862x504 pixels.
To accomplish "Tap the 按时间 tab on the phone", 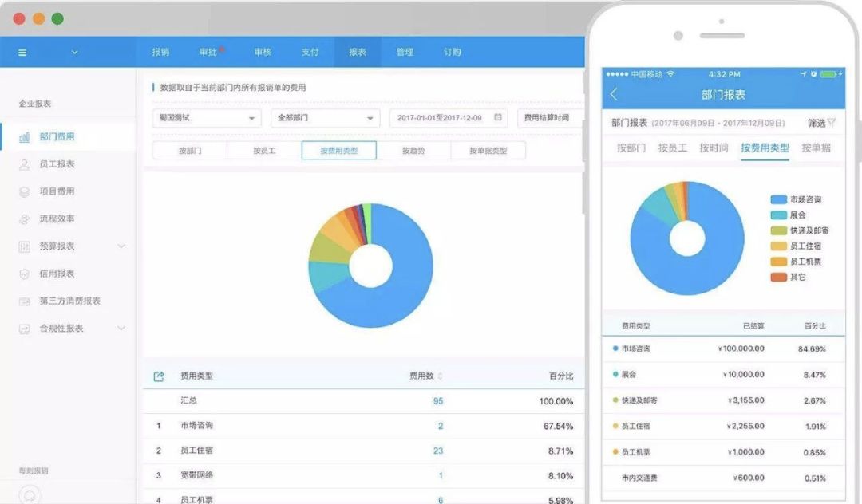I will pos(714,148).
